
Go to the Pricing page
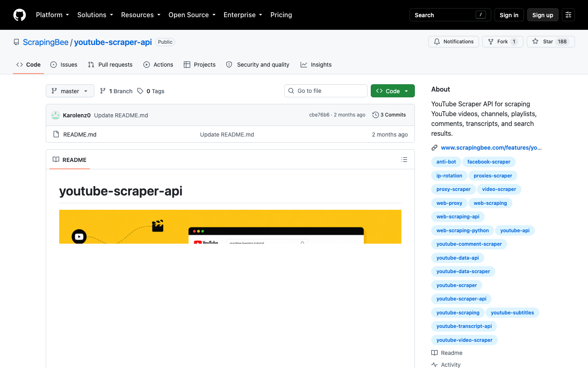click(281, 15)
